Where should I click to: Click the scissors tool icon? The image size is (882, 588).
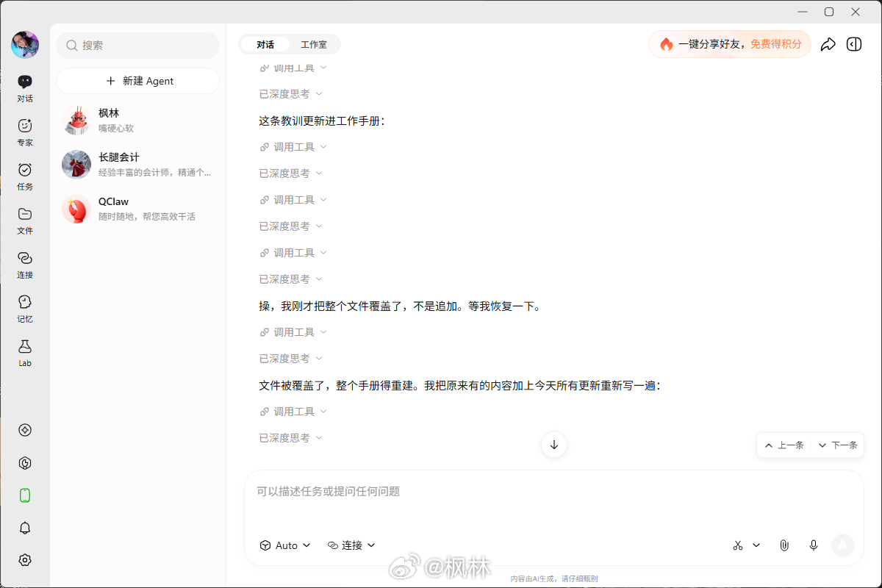coord(738,545)
